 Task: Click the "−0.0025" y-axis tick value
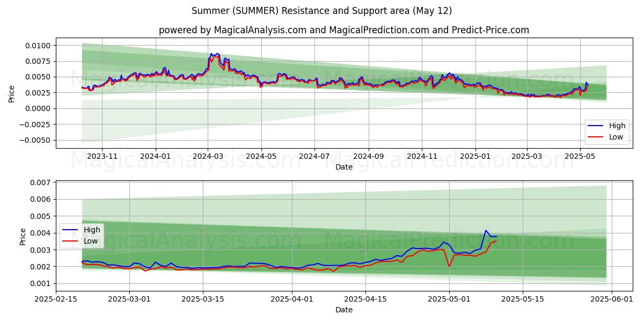click(35, 125)
